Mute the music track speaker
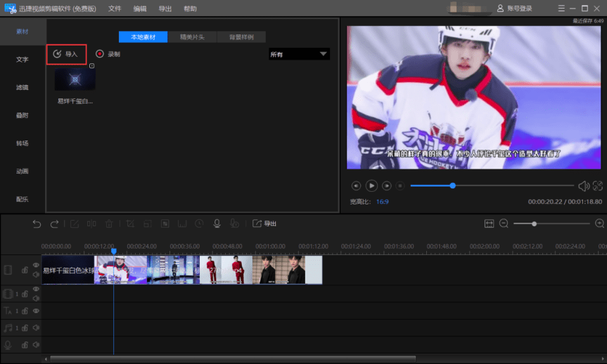 pos(36,327)
